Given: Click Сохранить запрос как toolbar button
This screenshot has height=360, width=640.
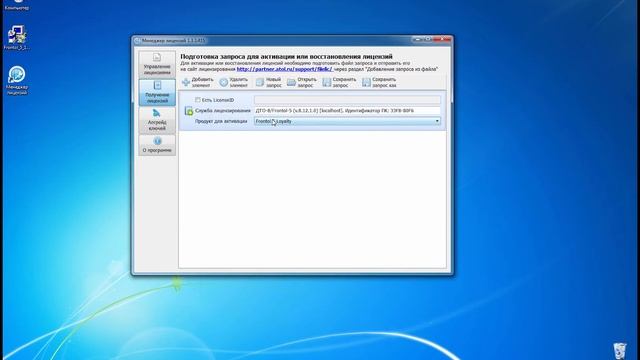Looking at the screenshot, I should click(379, 82).
